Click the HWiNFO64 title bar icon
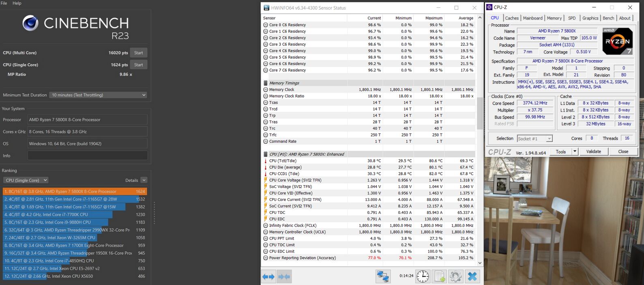The width and height of the screenshot is (644, 285). (x=266, y=8)
